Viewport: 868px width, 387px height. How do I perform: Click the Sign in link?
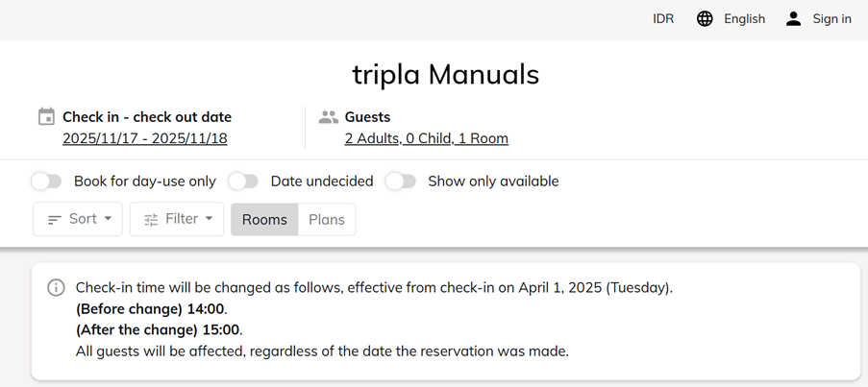point(831,19)
